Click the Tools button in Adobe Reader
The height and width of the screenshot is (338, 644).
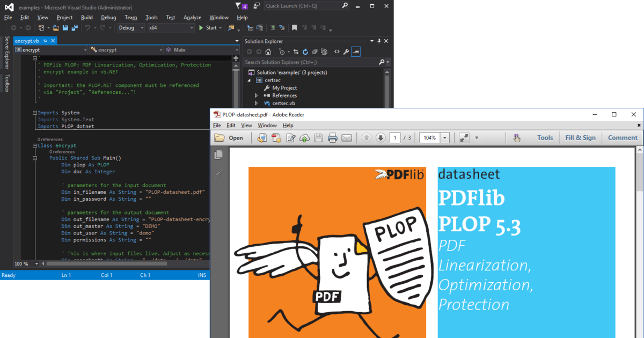point(545,137)
